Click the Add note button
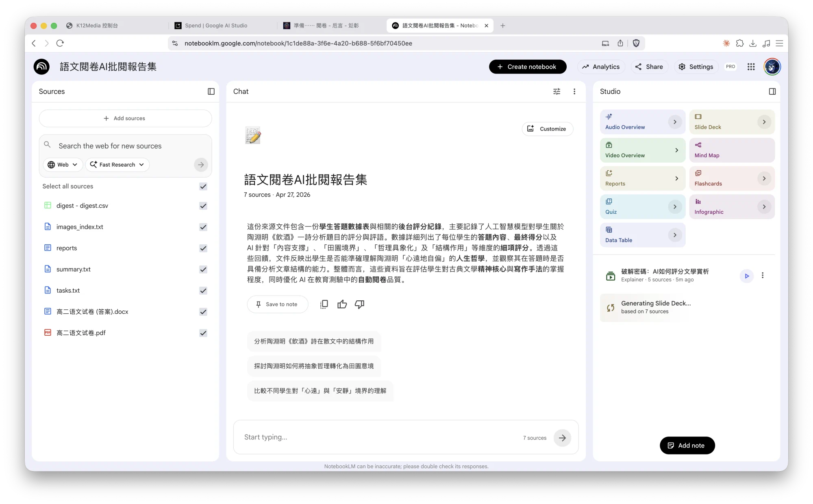 click(x=687, y=445)
